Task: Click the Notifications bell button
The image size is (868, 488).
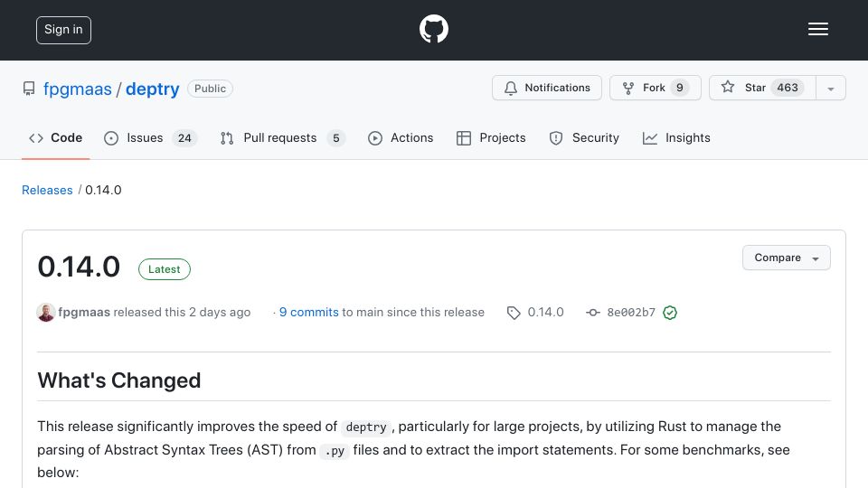Action: pos(547,88)
